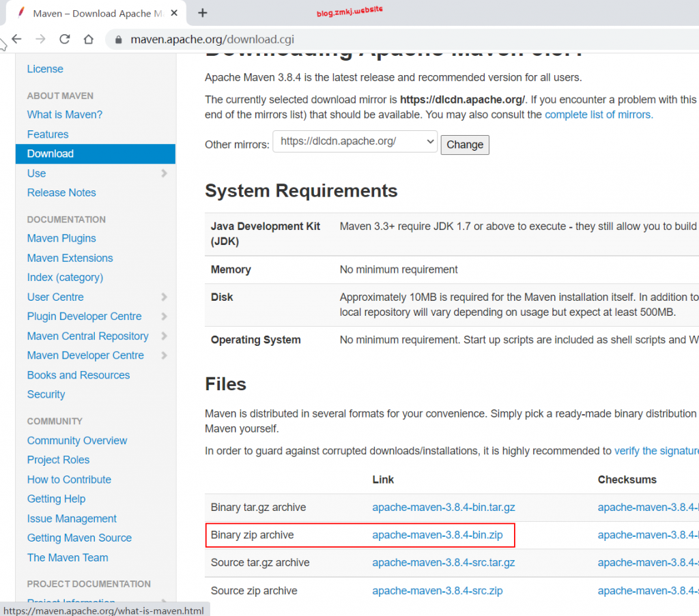Viewport: 699px width, 616px height.
Task: Open the Features sidebar link
Action: 48,134
